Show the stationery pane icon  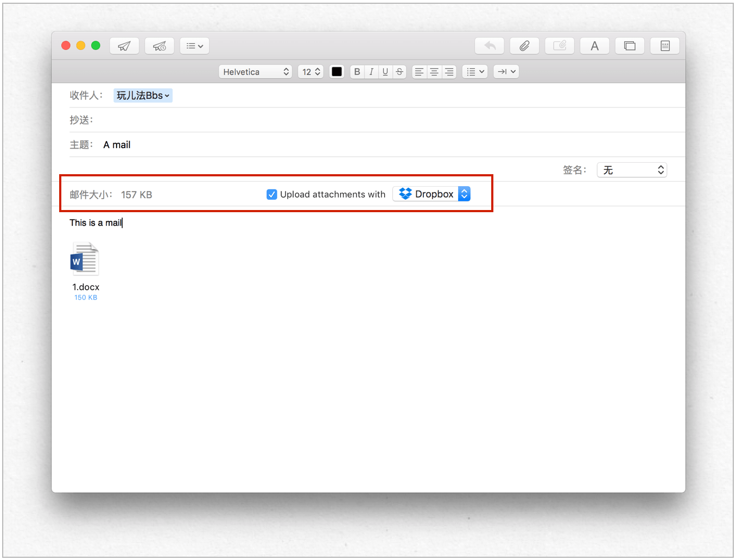pos(665,46)
